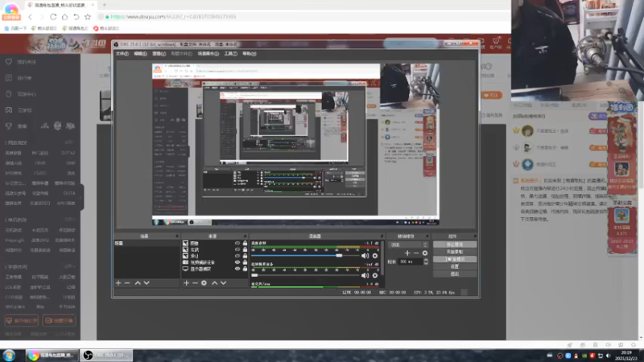The height and width of the screenshot is (362, 644).
Task: Move the scene down with the down arrow
Action: pyautogui.click(x=147, y=283)
